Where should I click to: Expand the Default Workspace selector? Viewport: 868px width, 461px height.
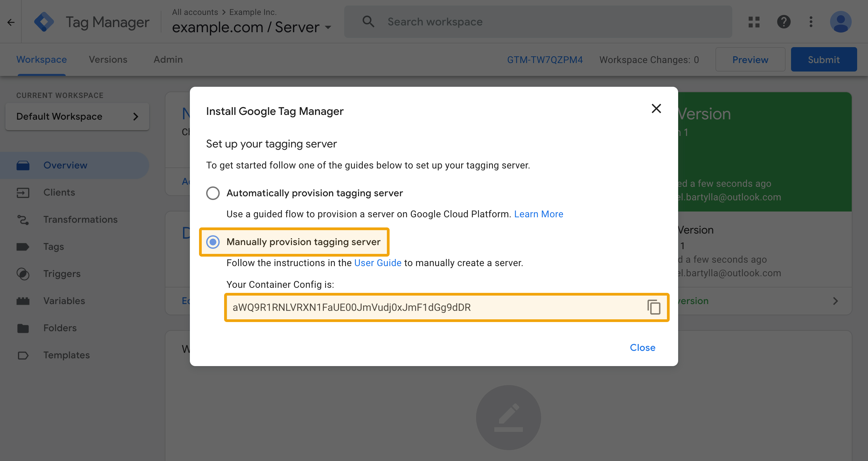point(77,117)
